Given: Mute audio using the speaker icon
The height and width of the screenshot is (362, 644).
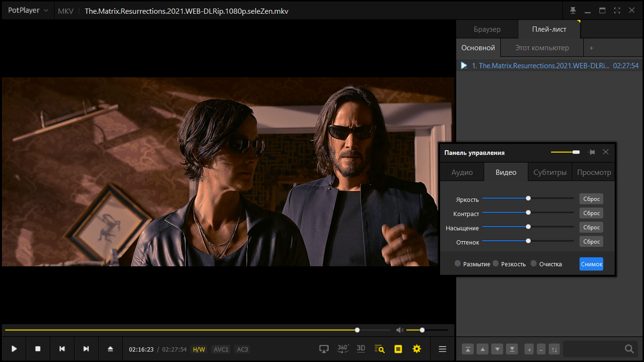Looking at the screenshot, I should click(400, 330).
